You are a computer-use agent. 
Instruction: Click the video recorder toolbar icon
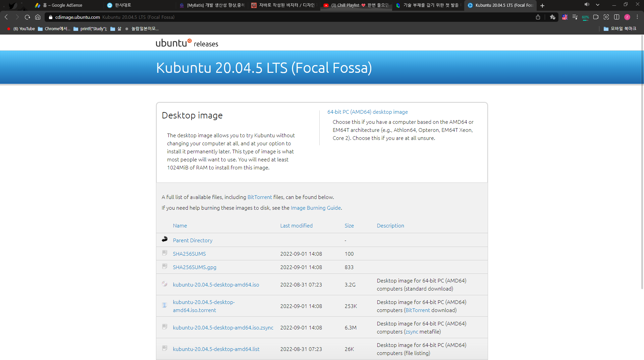coord(596,17)
